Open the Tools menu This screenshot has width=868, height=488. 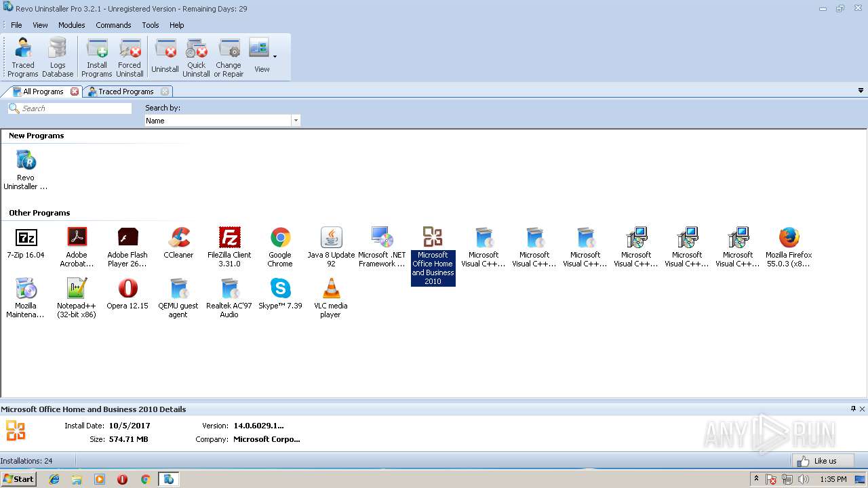(x=151, y=25)
